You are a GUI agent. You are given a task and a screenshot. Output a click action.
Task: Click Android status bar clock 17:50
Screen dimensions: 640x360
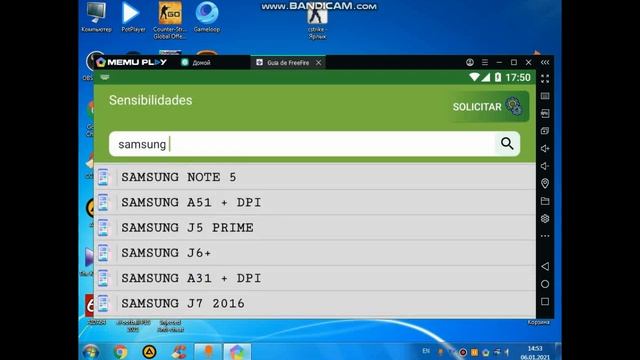[x=518, y=78]
